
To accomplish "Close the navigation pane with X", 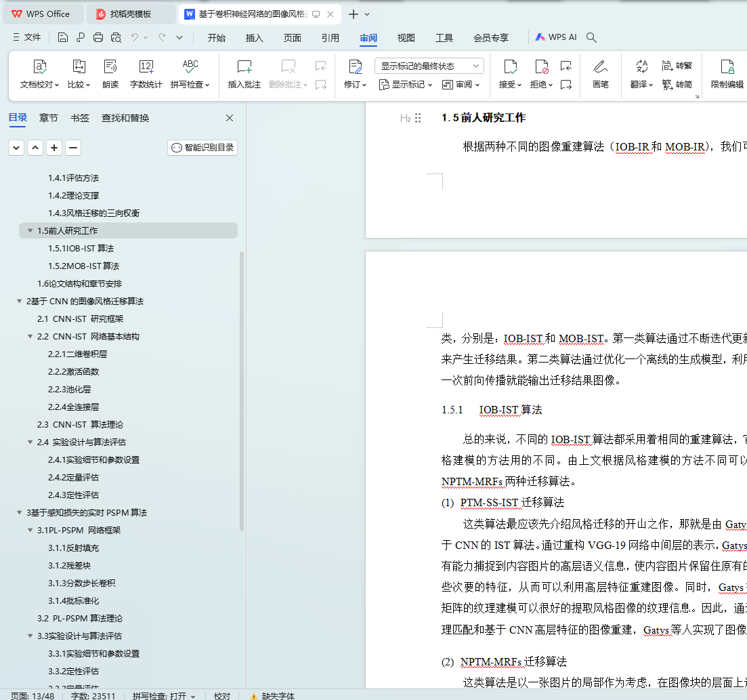I will [x=230, y=118].
